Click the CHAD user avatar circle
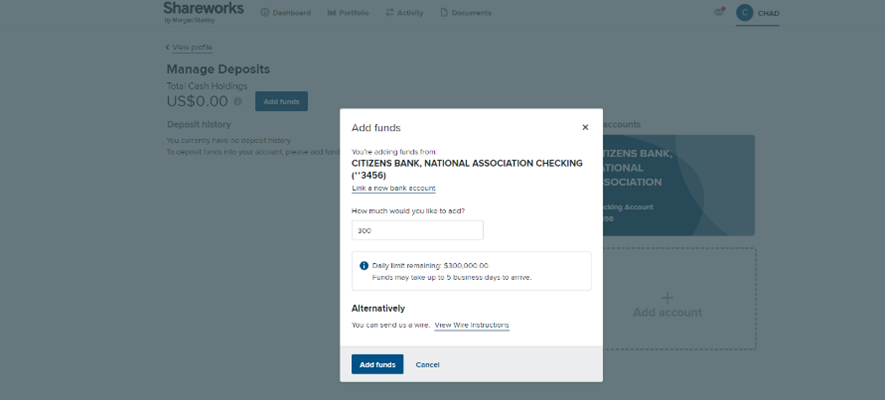885x400 pixels. (744, 13)
